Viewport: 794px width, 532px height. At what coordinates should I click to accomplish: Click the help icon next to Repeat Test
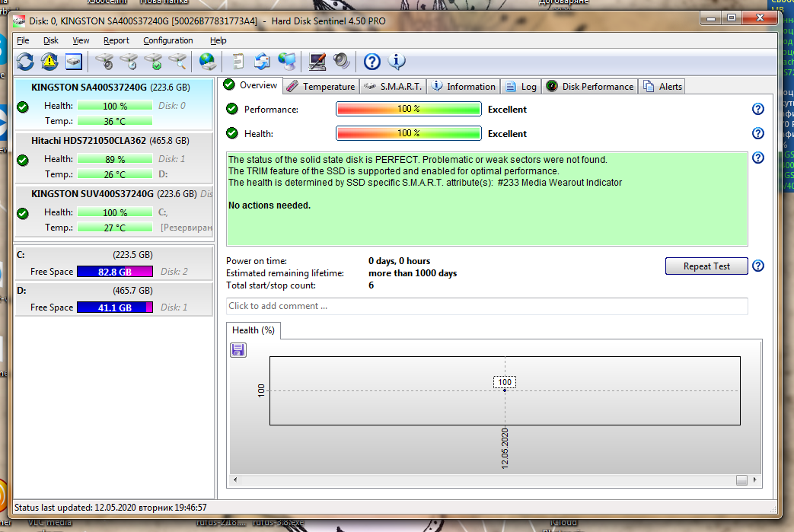[758, 266]
